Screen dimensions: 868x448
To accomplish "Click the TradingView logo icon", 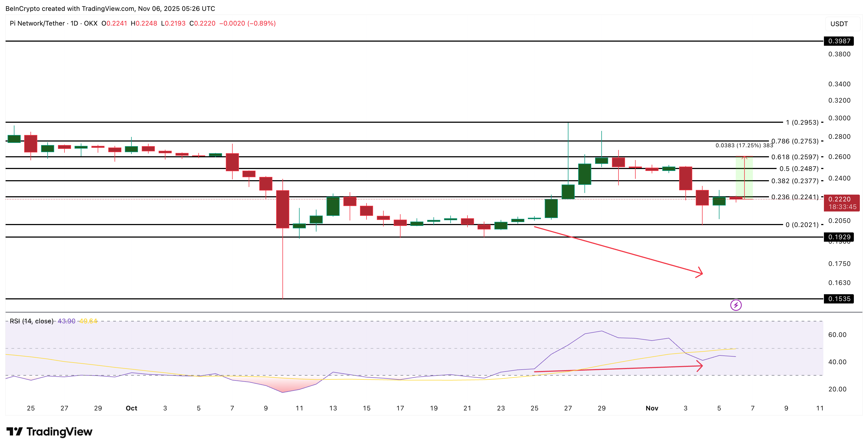I will coord(14,431).
